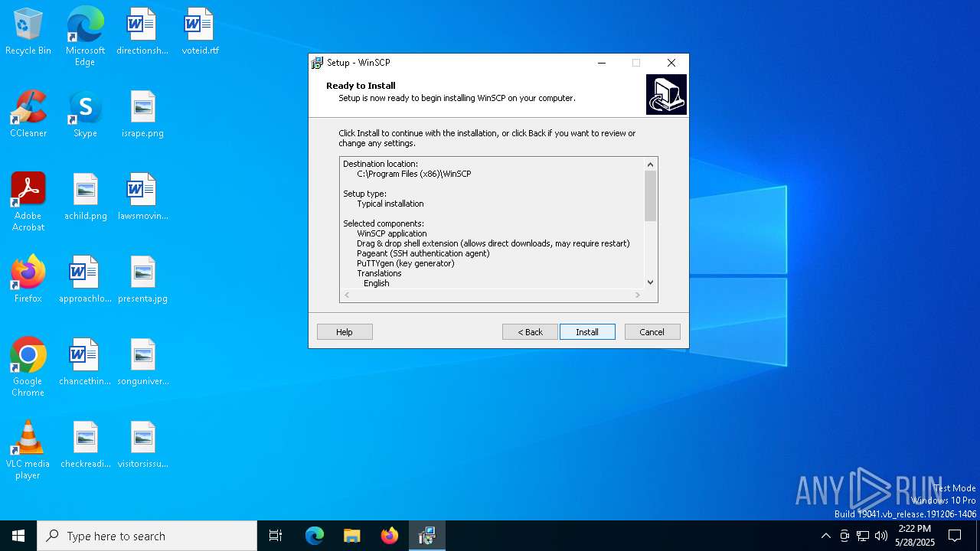Open Microsoft Edge desktop shortcut
Screen dimensions: 980x551
click(85, 36)
